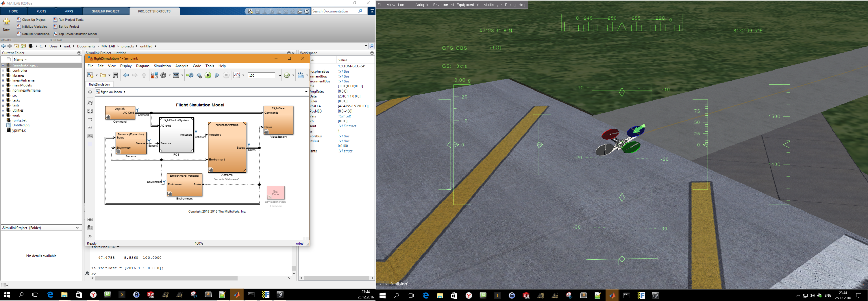Image resolution: width=868 pixels, height=301 pixels.
Task: Open the Open-file dropdown arrow in Simulink toolbar
Action: point(109,75)
